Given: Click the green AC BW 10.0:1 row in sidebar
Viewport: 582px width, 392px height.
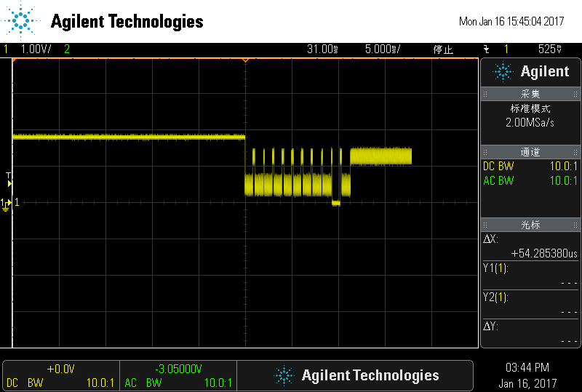Looking at the screenshot, I should [530, 181].
